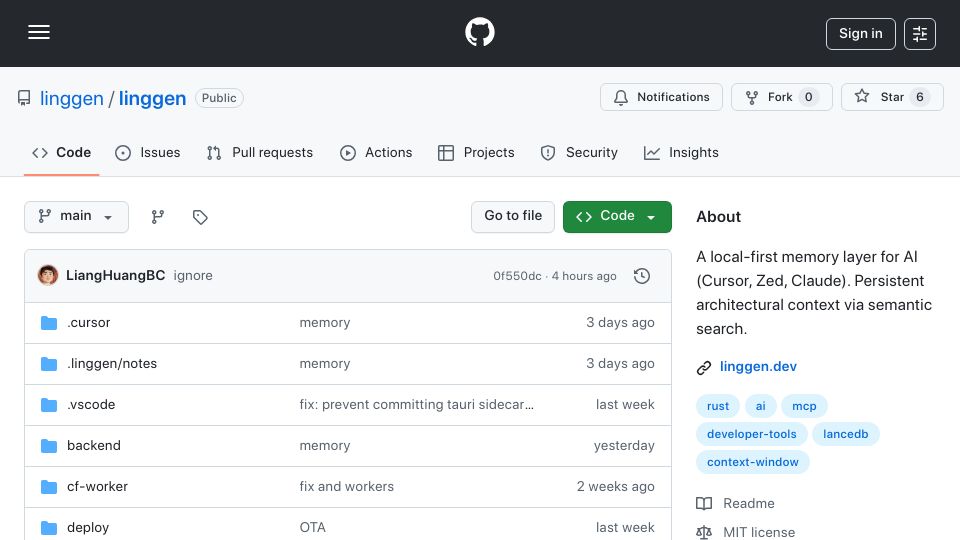
Task: Switch to the Code tab
Action: pyautogui.click(x=61, y=152)
